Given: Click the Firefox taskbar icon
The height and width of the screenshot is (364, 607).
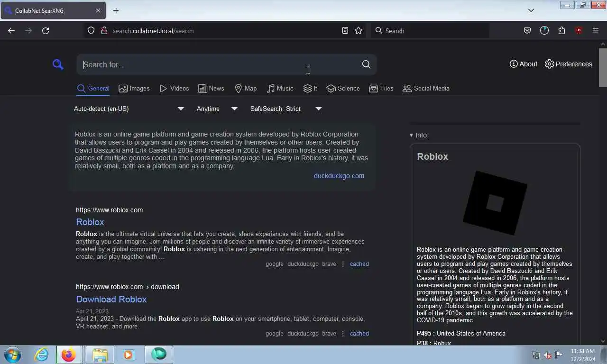Looking at the screenshot, I should click(x=69, y=355).
